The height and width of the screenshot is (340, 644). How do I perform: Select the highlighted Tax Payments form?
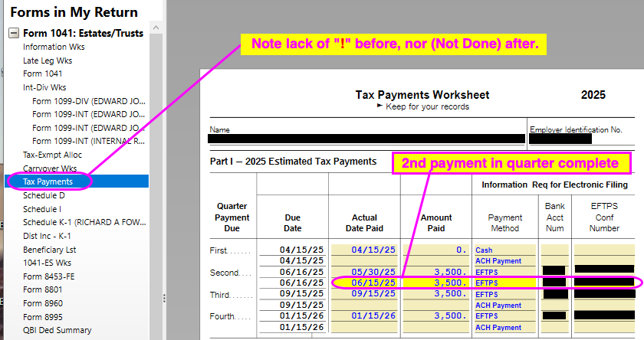(x=48, y=181)
